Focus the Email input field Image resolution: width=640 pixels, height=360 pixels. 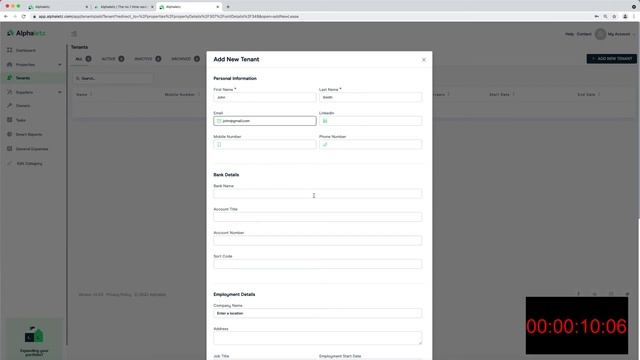click(x=264, y=121)
